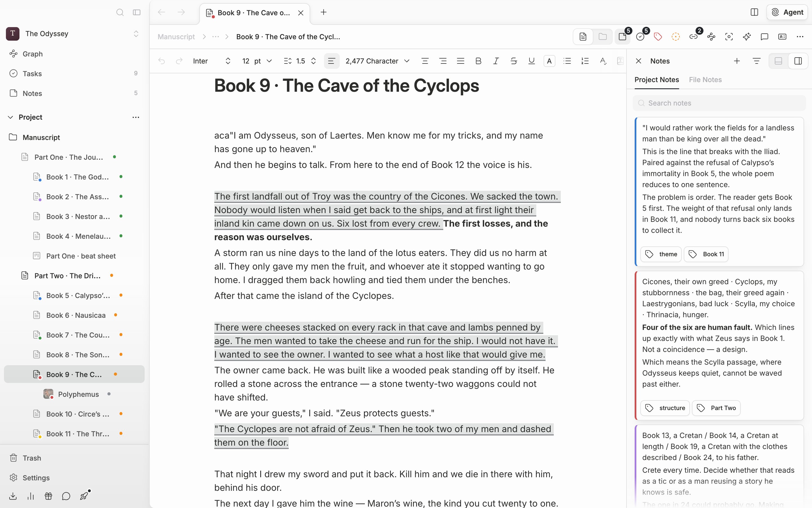Open the red tags icon
This screenshot has width=812, height=508.
pyautogui.click(x=658, y=37)
